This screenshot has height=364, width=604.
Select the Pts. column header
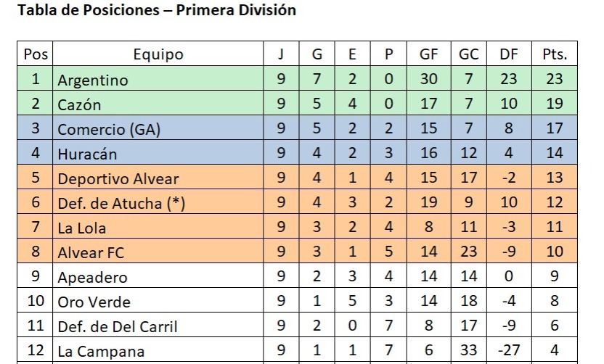555,54
